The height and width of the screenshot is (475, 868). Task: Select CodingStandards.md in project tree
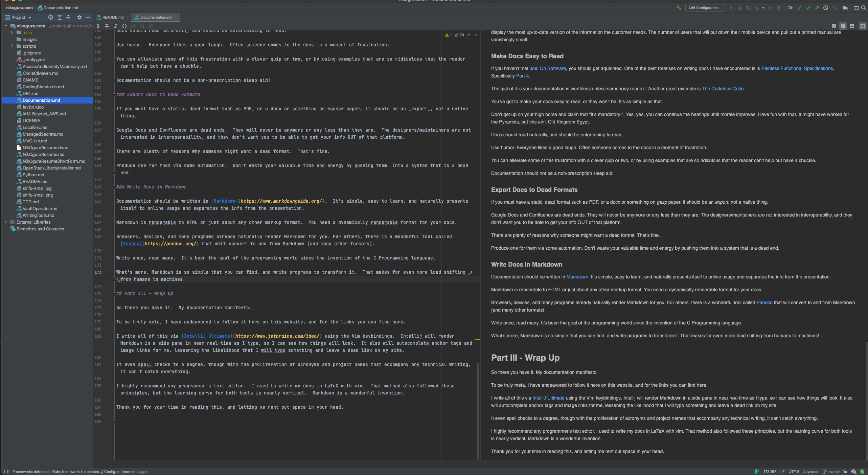tap(43, 87)
